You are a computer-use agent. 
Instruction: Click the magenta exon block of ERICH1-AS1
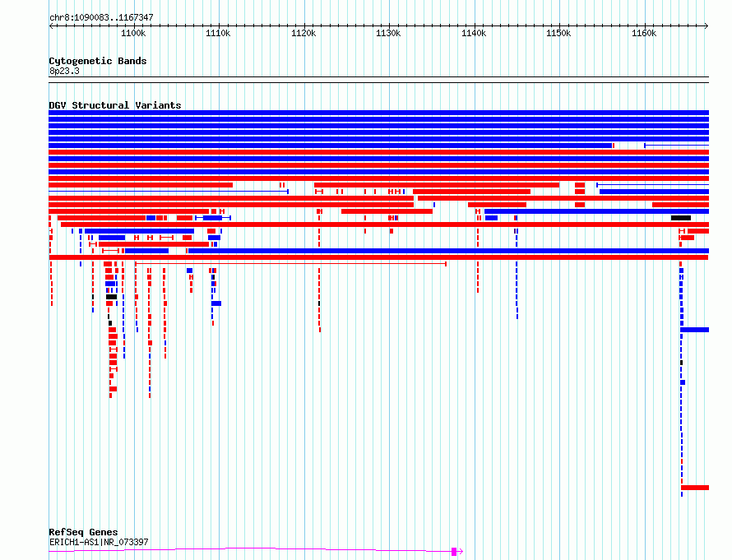pos(454,552)
